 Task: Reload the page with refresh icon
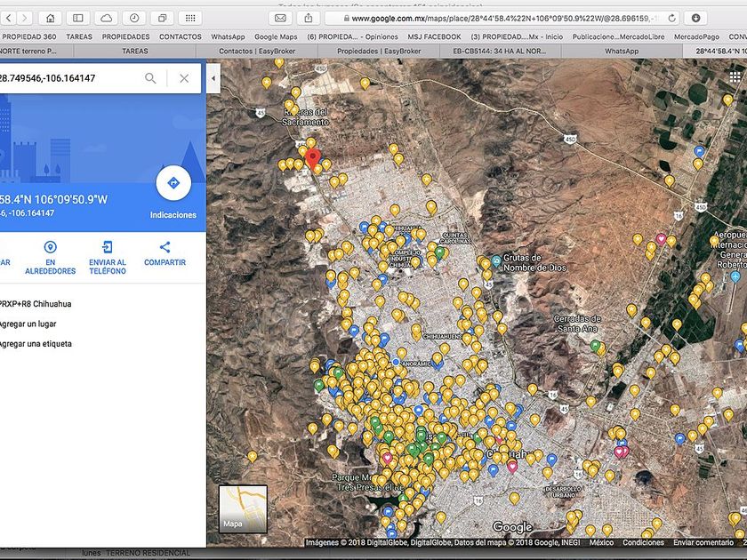(671, 18)
